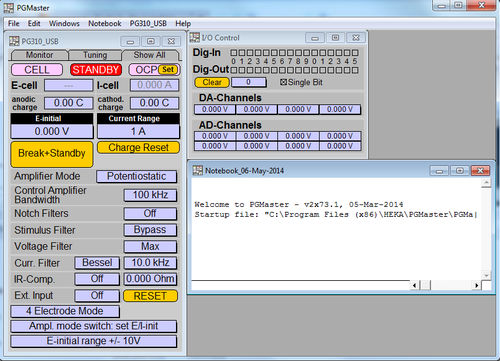Click the Break+Standby button

coord(52,154)
